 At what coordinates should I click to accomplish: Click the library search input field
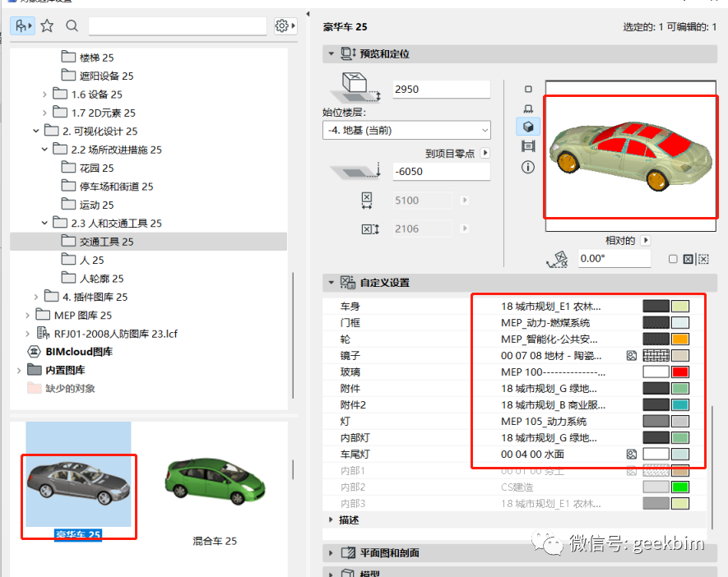click(x=178, y=26)
